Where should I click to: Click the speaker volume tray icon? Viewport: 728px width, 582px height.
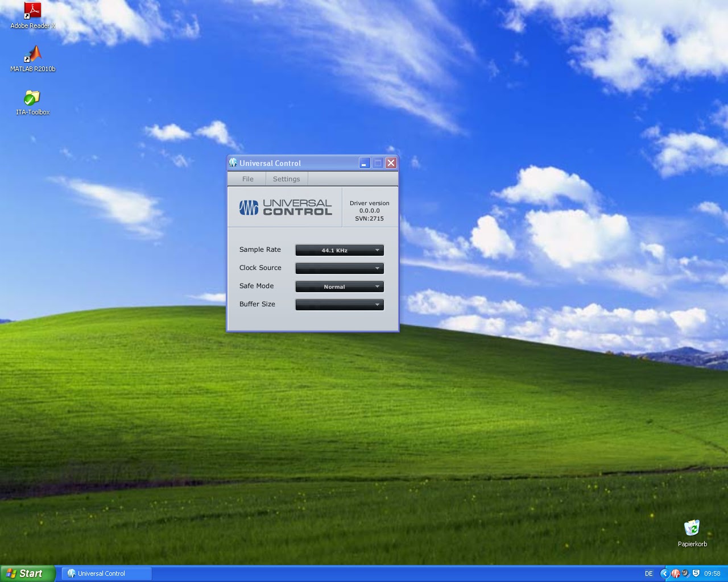pos(685,573)
